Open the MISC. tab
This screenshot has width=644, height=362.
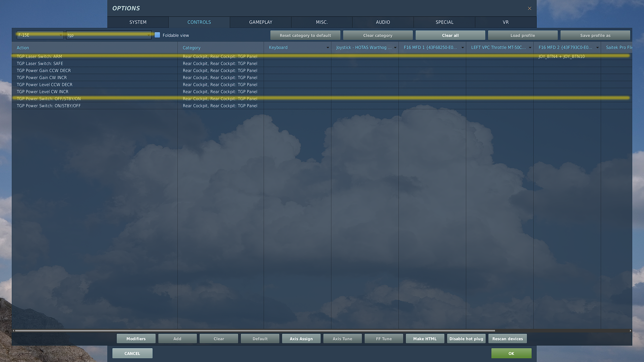322,22
